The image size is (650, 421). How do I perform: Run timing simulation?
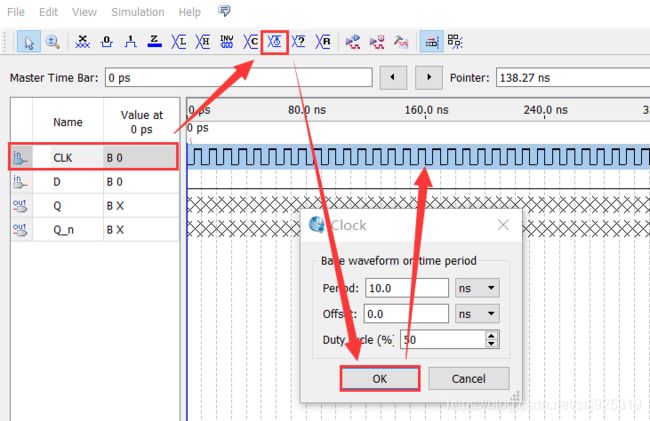[377, 41]
